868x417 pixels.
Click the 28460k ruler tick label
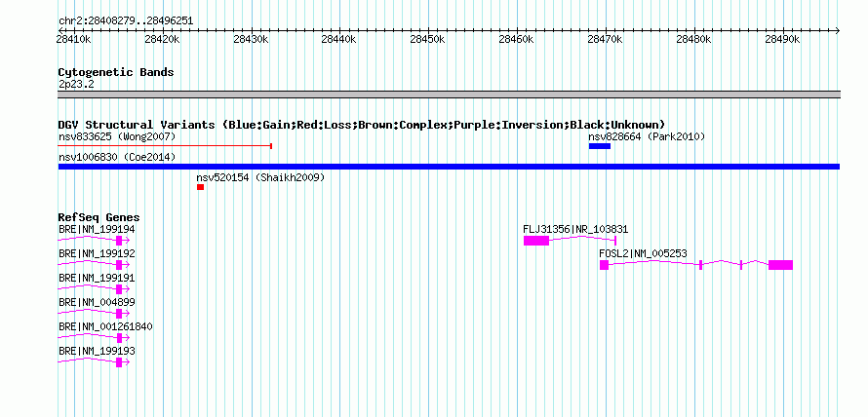click(517, 39)
